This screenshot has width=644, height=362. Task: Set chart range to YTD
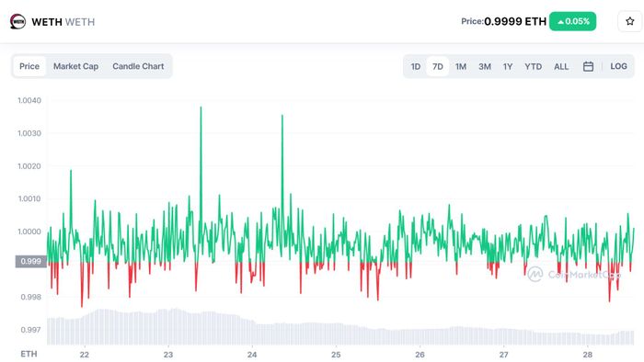533,66
